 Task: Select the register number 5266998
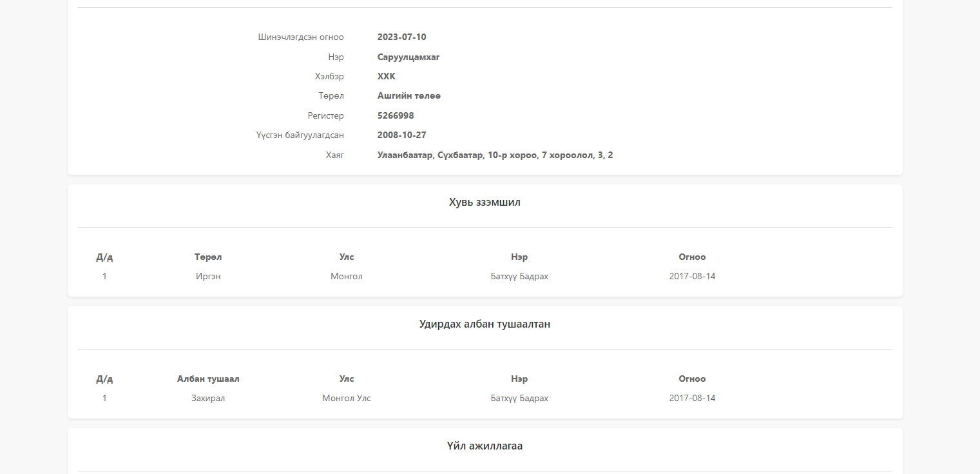pos(396,116)
